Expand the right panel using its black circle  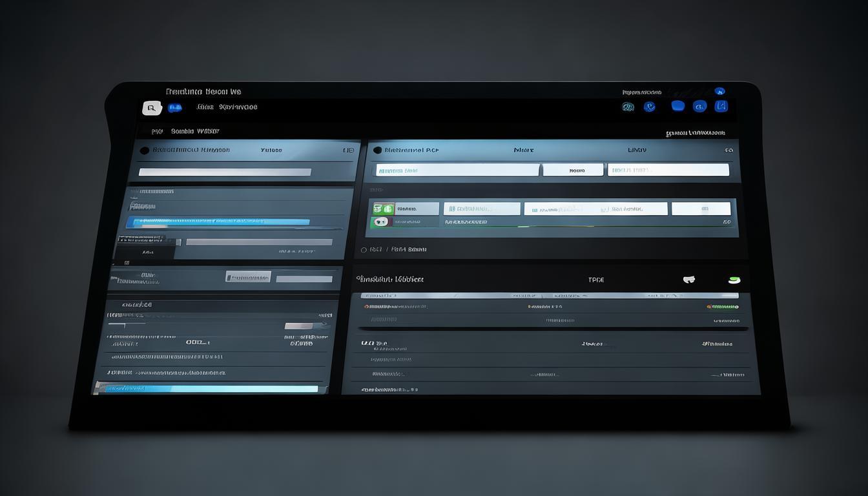(377, 150)
